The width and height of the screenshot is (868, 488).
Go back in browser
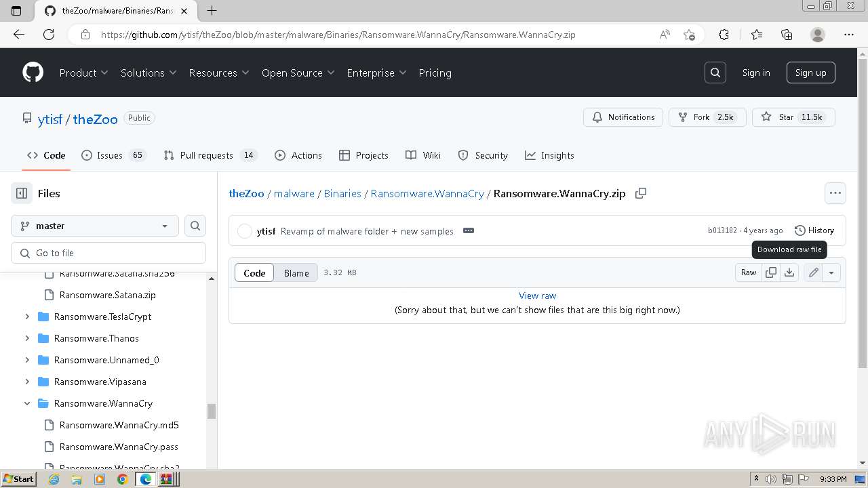coord(19,35)
